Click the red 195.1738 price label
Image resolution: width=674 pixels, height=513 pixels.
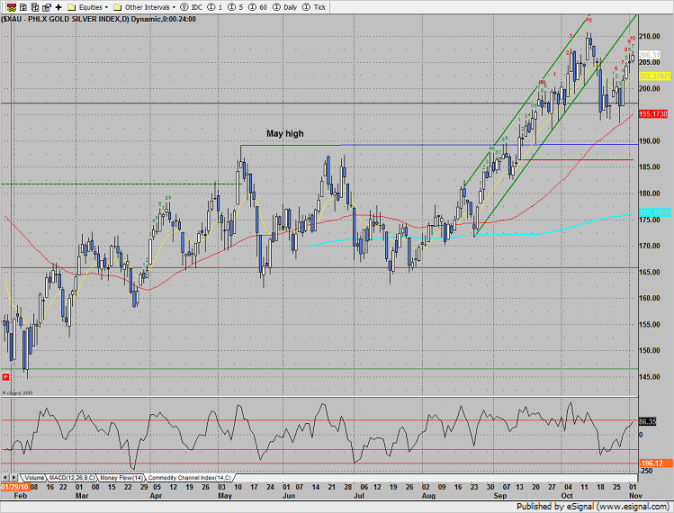tap(653, 114)
